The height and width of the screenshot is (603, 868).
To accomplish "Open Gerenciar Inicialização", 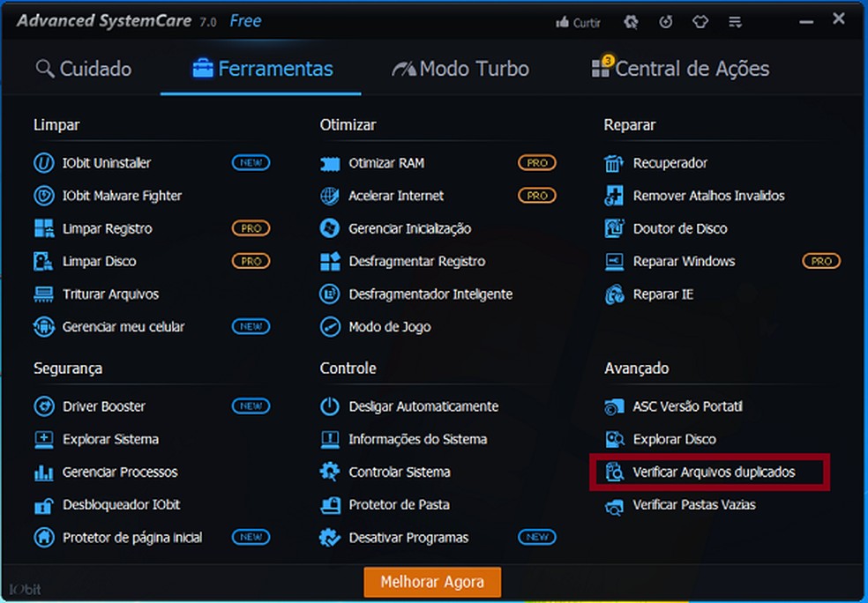I will [x=409, y=228].
